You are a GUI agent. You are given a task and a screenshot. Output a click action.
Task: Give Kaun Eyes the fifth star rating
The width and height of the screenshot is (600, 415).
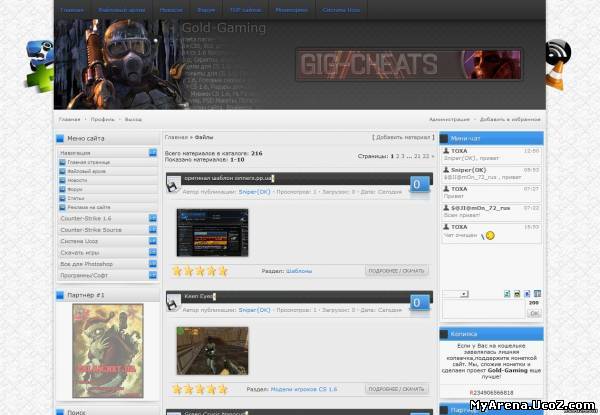click(x=223, y=389)
